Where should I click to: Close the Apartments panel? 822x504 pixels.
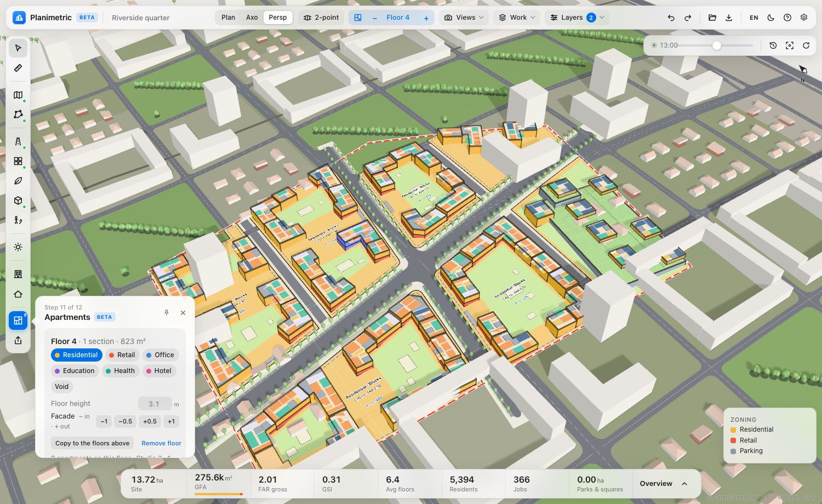click(x=183, y=313)
